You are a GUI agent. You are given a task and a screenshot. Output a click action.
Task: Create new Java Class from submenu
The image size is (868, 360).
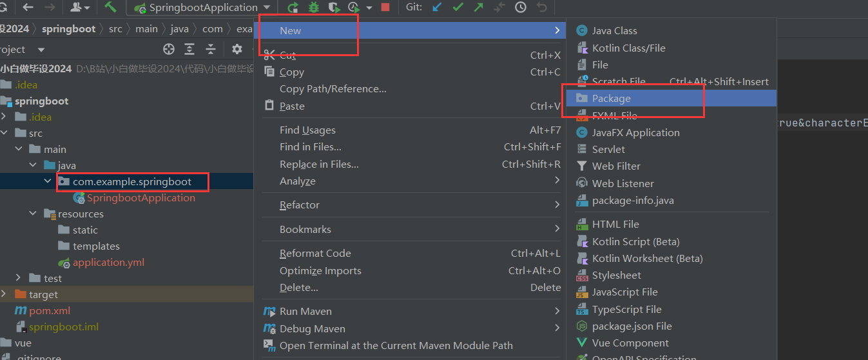click(671, 30)
